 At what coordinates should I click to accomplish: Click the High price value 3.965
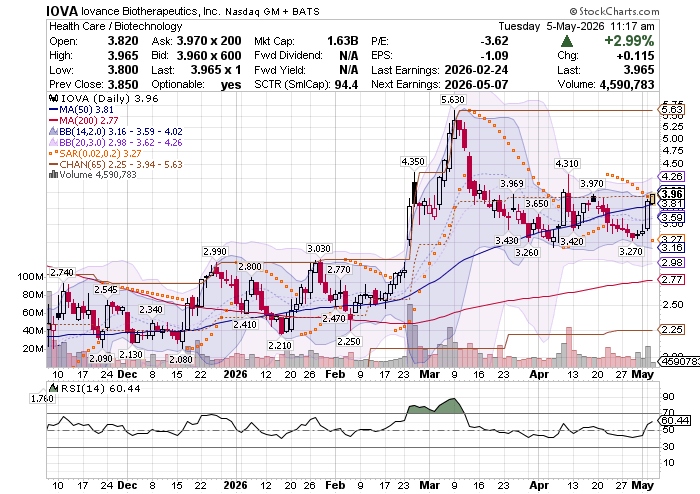pyautogui.click(x=123, y=56)
